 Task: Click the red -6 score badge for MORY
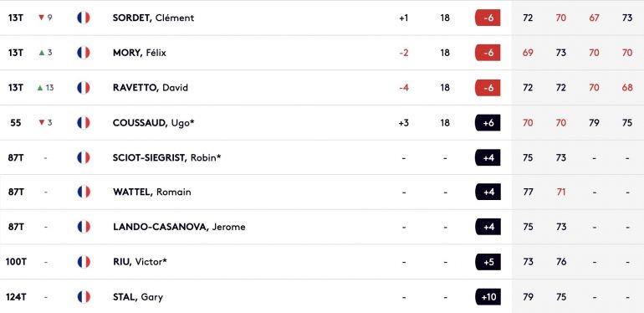[488, 53]
